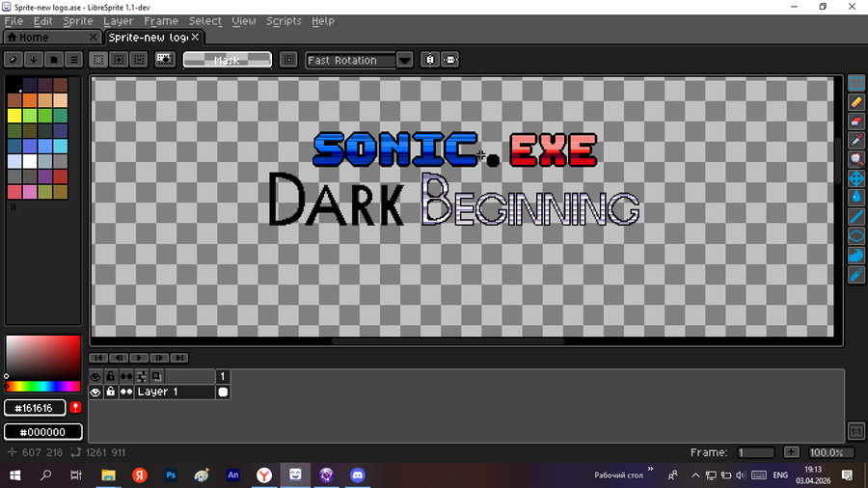Open the Layer menu
Image resolution: width=868 pixels, height=488 pixels.
tap(118, 21)
